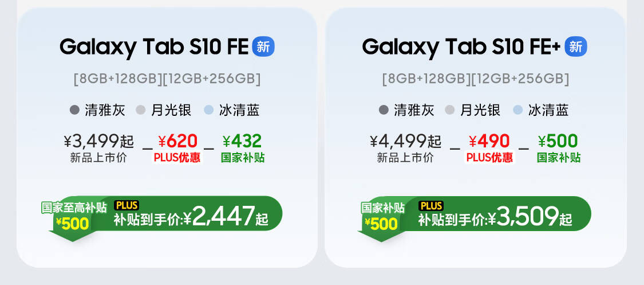The height and width of the screenshot is (285, 644).
Task: Click the ¥3,509 subsidized price banner
Action: (493, 213)
